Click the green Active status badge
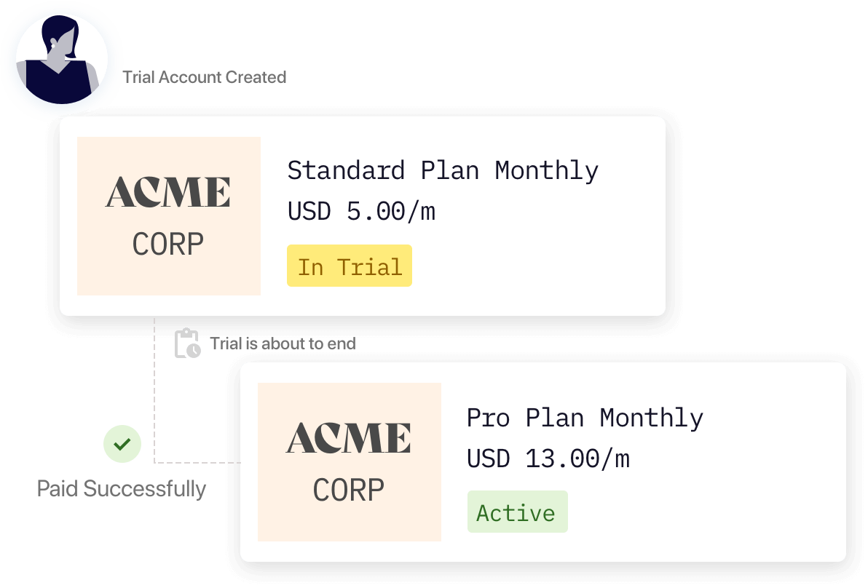 [x=517, y=512]
